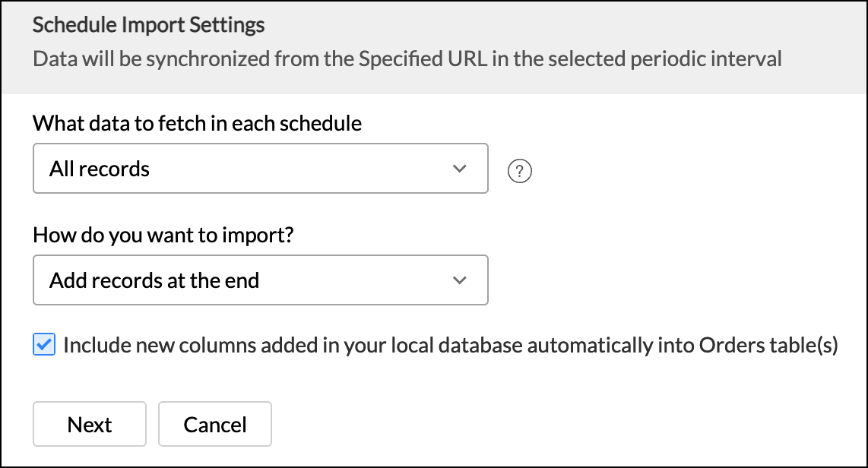This screenshot has width=868, height=468.
Task: Click the question mark help icon
Action: [x=519, y=171]
